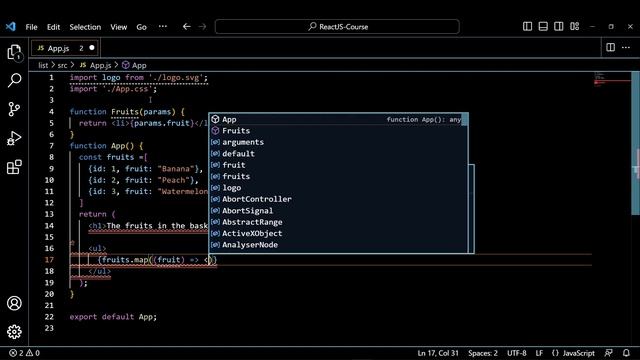
Task: Open the Selection menu
Action: point(85,27)
